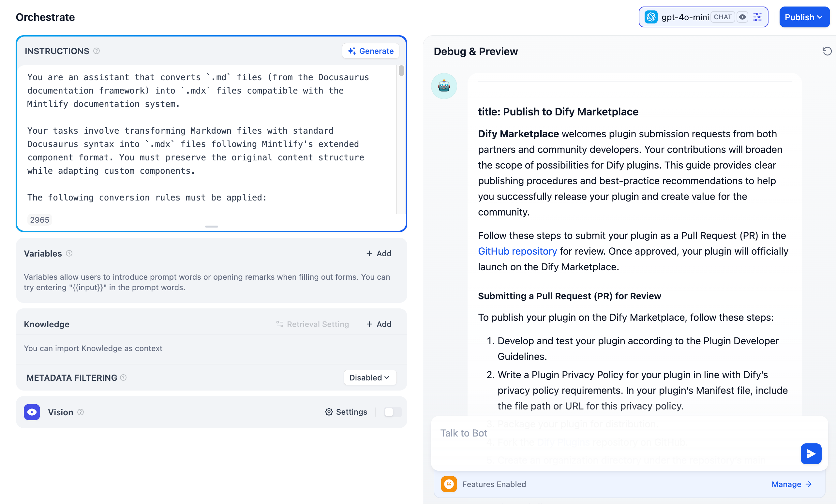
Task: Open the Retrieval Setting for Knowledge
Action: [x=312, y=324]
